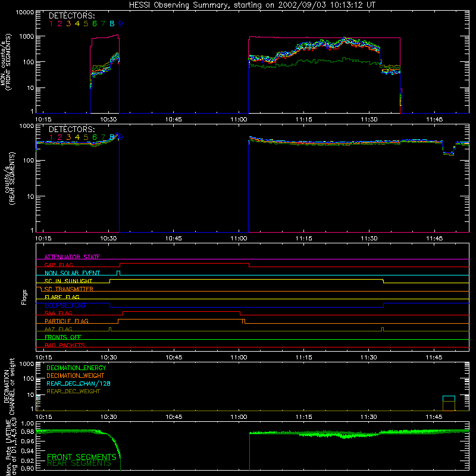
Task: Click the 0.94 tick on livetime axis
Action: coord(27,450)
